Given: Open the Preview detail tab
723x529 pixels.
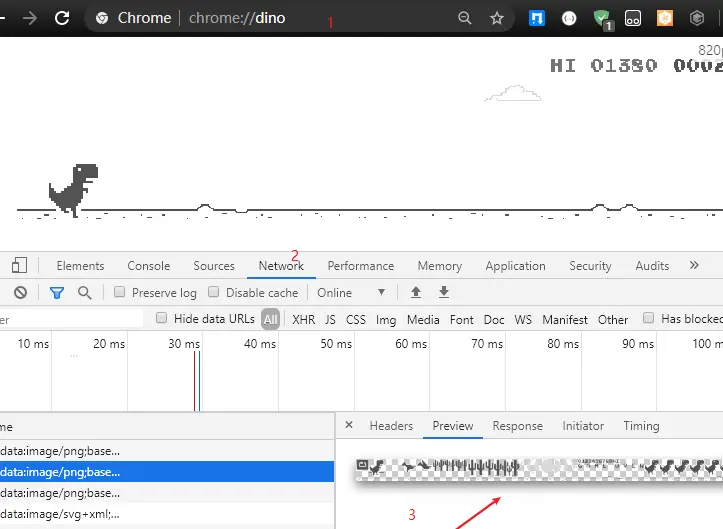Looking at the screenshot, I should (x=453, y=426).
